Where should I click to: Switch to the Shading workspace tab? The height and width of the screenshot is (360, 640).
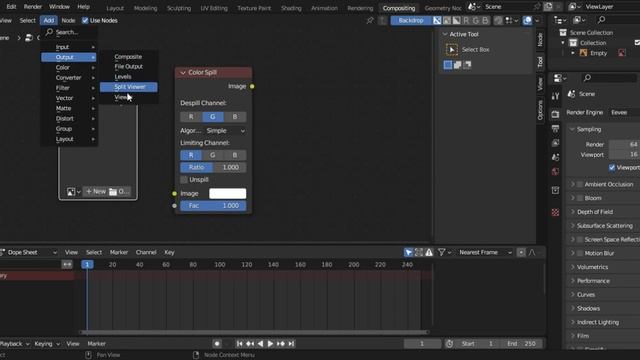[x=291, y=8]
